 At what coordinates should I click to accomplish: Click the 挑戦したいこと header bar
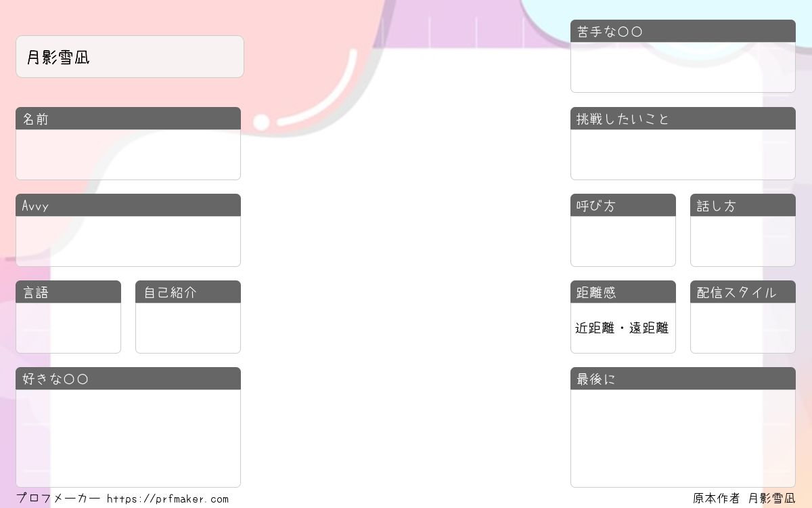683,119
